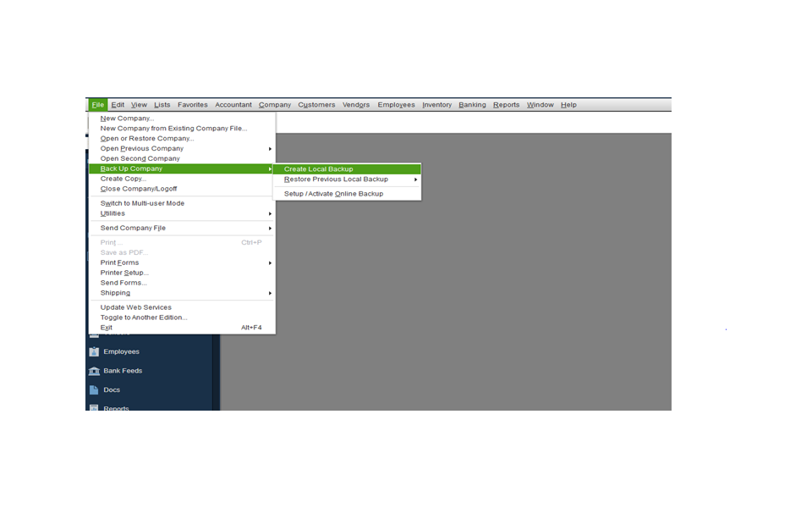812x508 pixels.
Task: Expand the Utilities submenu arrow
Action: [x=270, y=213]
